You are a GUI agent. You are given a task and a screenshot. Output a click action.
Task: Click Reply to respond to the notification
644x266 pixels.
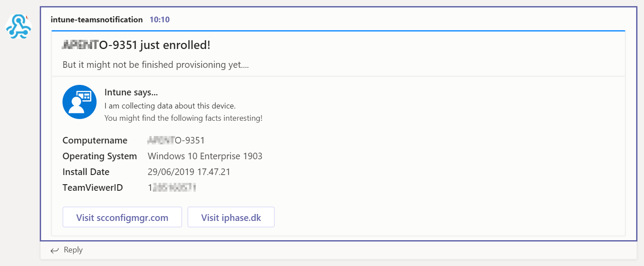[73, 250]
